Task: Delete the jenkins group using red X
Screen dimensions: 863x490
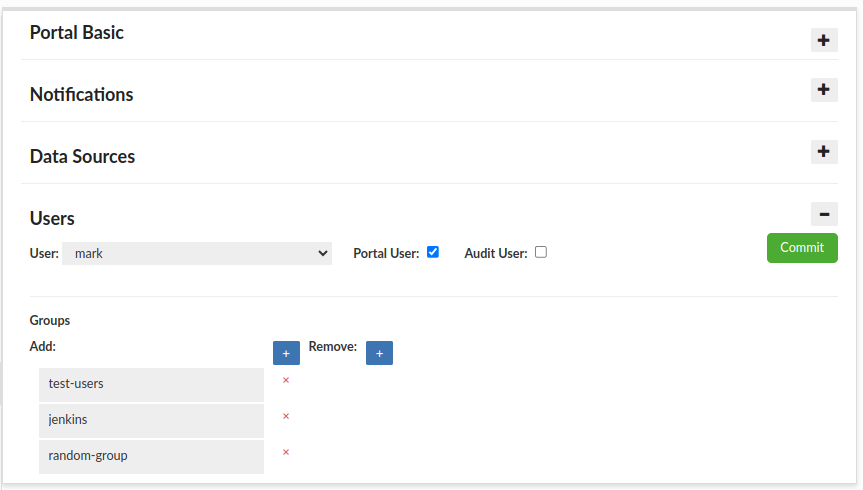Action: click(x=286, y=416)
